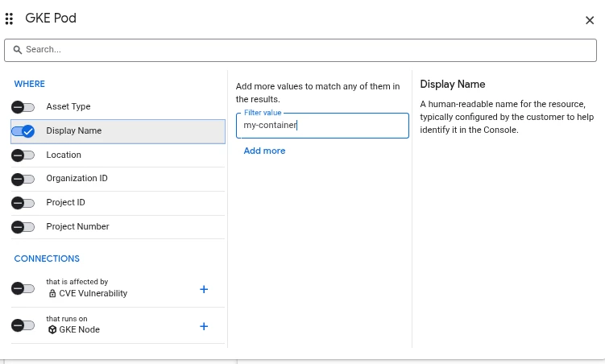Click the lock icon beside CVE Vulnerability

click(x=52, y=293)
